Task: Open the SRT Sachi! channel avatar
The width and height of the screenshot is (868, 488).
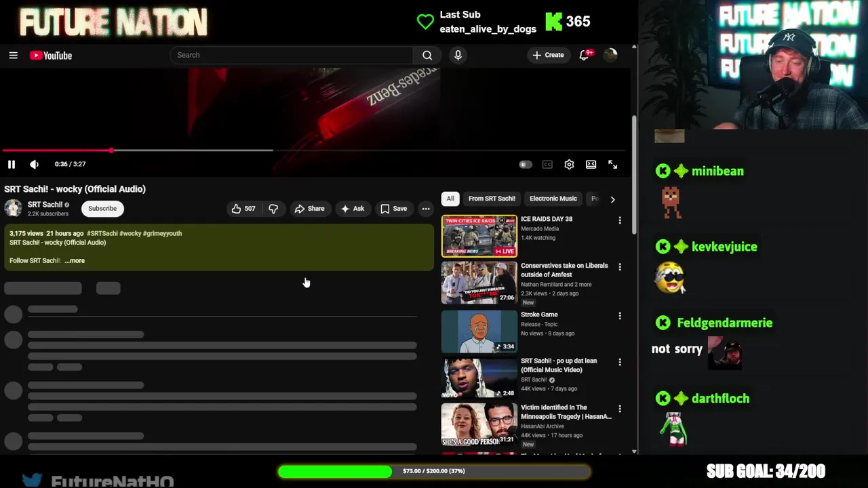Action: (13, 208)
